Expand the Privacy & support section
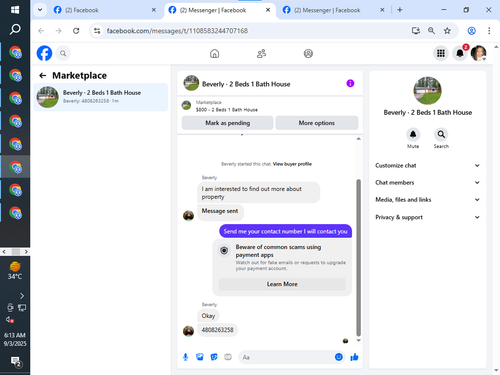Image resolution: width=500 pixels, height=375 pixels. (x=427, y=217)
